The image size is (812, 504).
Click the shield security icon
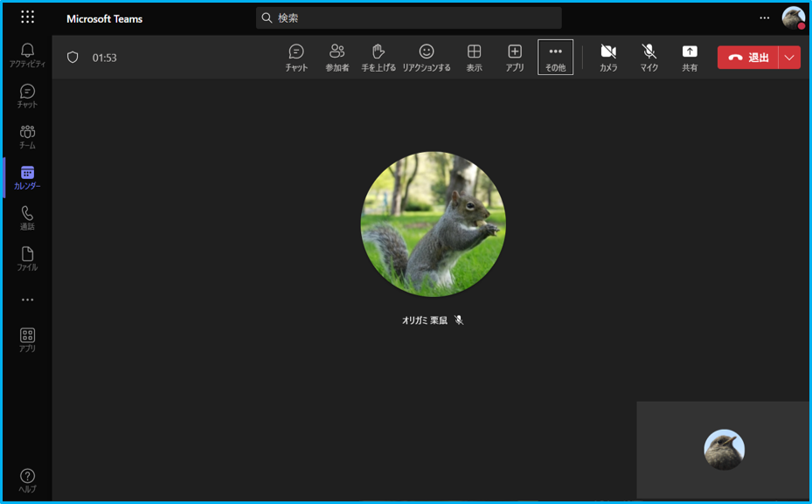click(73, 58)
